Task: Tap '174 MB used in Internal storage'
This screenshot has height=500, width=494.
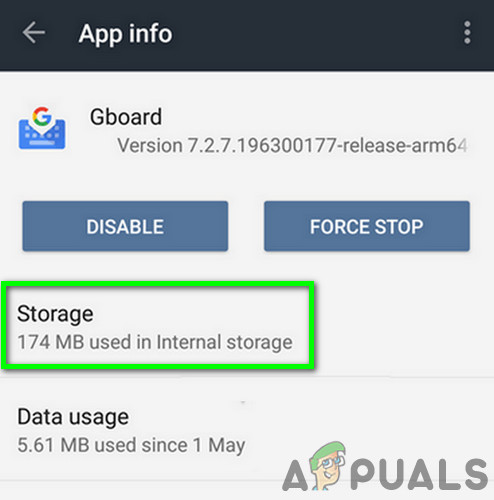Action: click(x=155, y=342)
